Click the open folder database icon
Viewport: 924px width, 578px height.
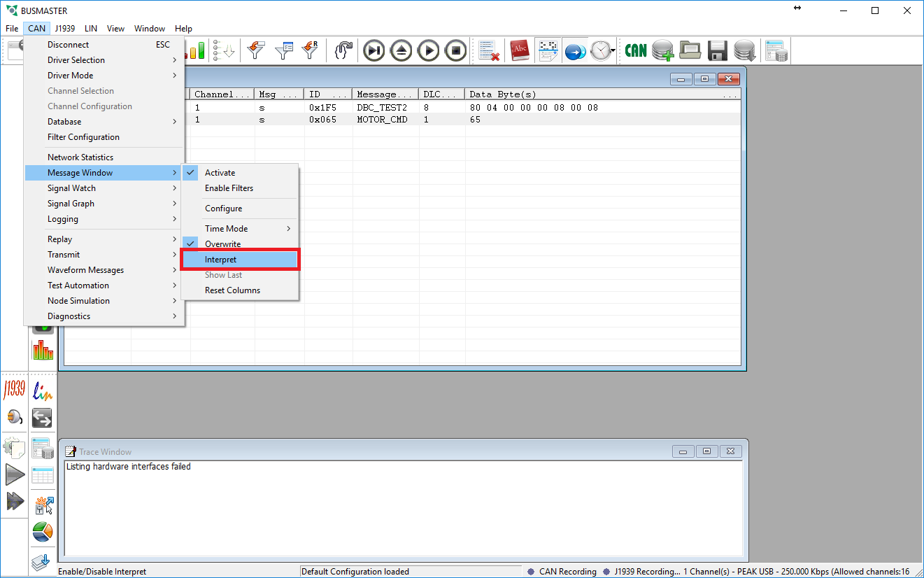coord(690,50)
